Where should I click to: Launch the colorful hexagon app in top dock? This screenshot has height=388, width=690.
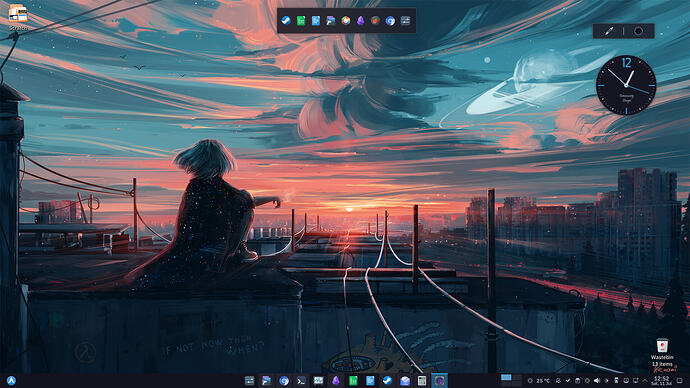(x=346, y=20)
